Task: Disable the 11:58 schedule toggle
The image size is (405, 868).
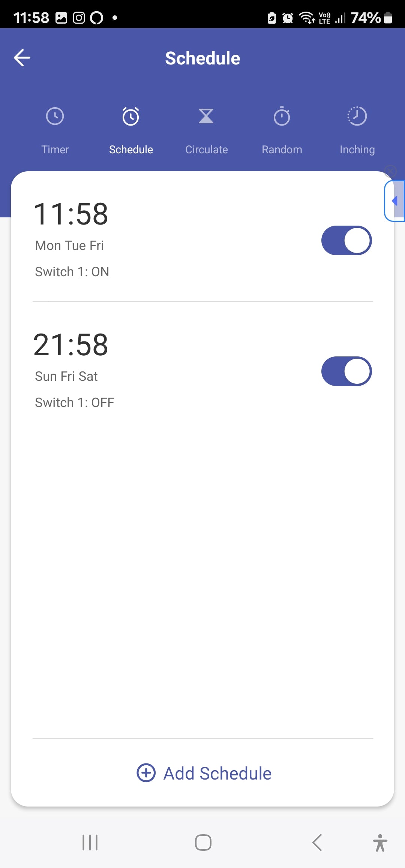Action: (346, 240)
